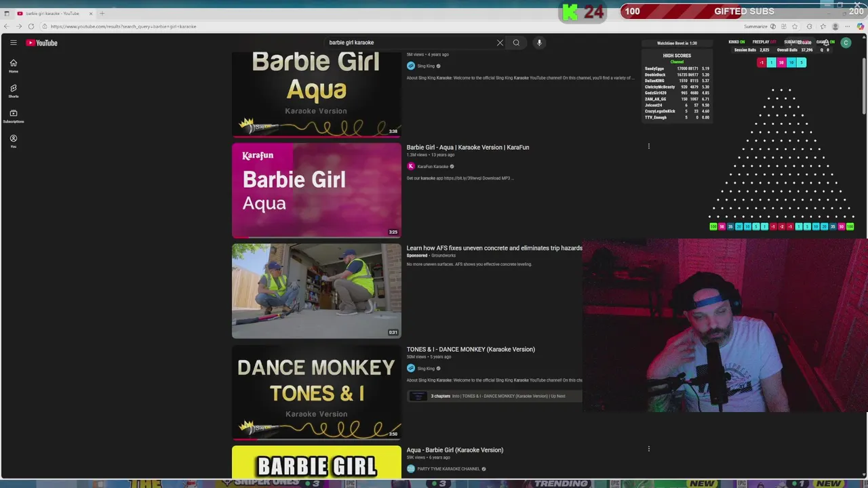This screenshot has width=868, height=488.
Task: Click the browser address bar URL
Action: coord(123,26)
